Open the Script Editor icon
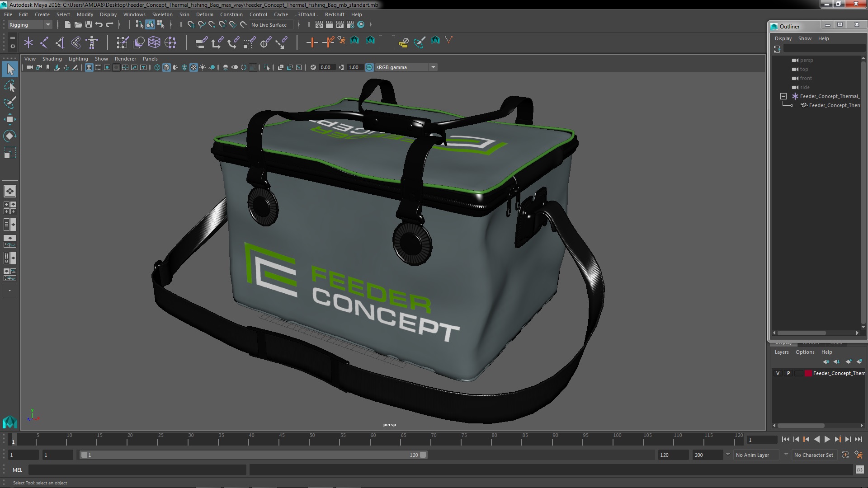868x488 pixels. coord(859,470)
